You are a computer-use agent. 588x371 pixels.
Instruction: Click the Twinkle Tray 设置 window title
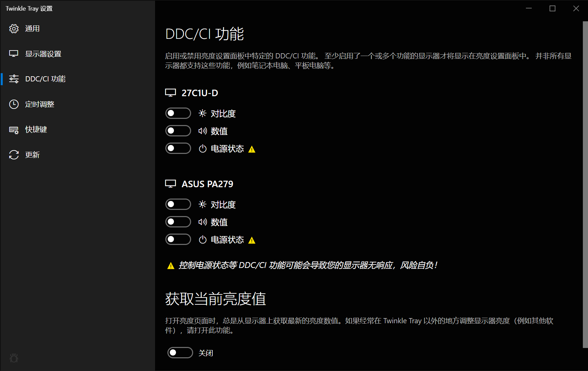29,9
